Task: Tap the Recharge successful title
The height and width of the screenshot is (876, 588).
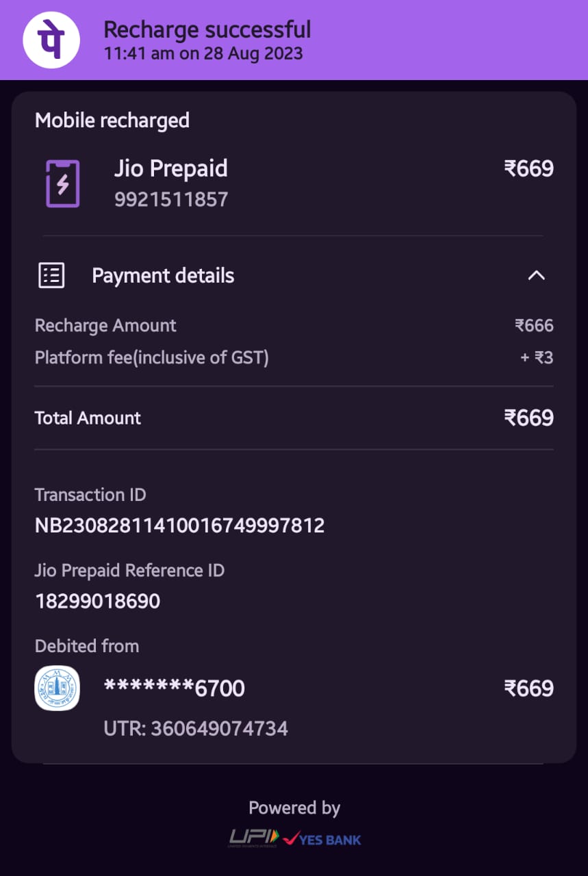Action: tap(207, 29)
